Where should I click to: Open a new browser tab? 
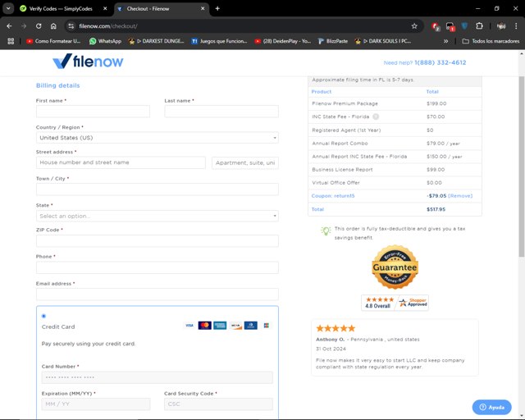(x=217, y=9)
